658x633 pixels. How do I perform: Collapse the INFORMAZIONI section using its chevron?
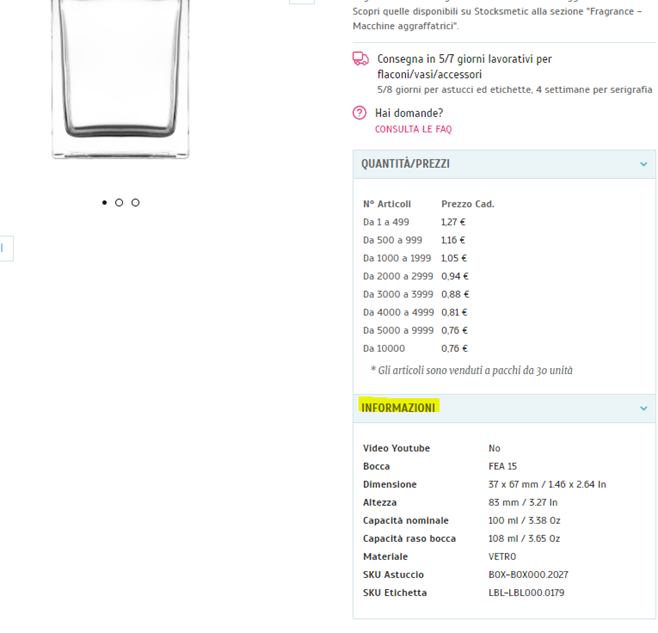pos(643,408)
